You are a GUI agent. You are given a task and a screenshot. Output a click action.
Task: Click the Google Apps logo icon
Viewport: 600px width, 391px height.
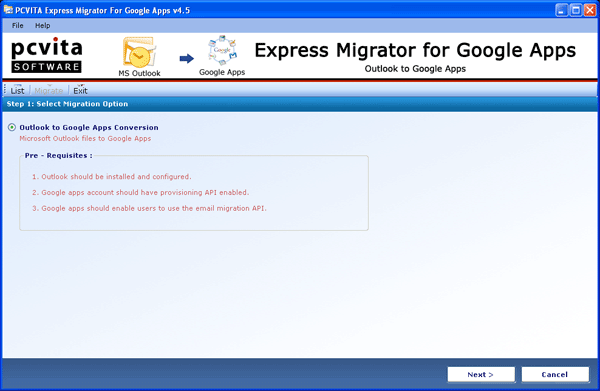(x=222, y=51)
